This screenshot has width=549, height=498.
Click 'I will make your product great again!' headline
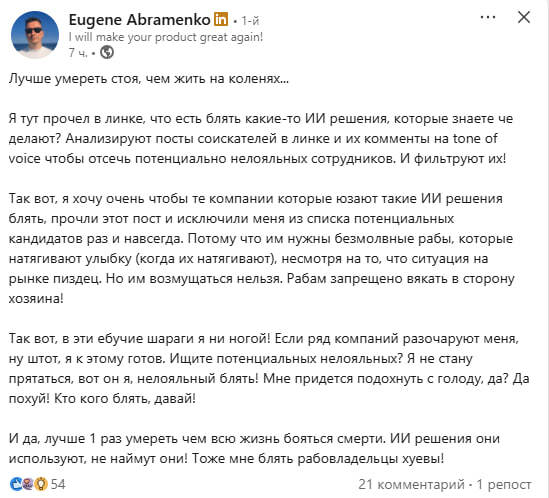(166, 37)
